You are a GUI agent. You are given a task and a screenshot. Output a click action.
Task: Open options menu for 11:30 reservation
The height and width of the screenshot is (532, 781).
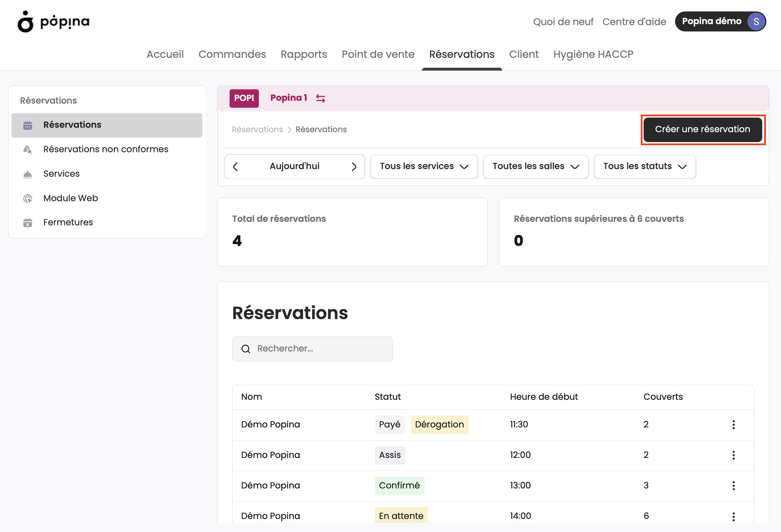click(734, 425)
